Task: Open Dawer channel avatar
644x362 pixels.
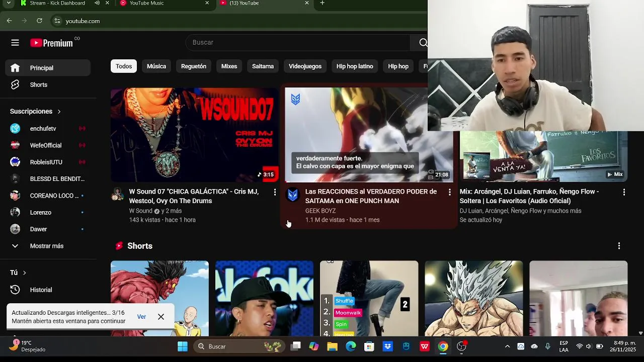Action: 15,229
